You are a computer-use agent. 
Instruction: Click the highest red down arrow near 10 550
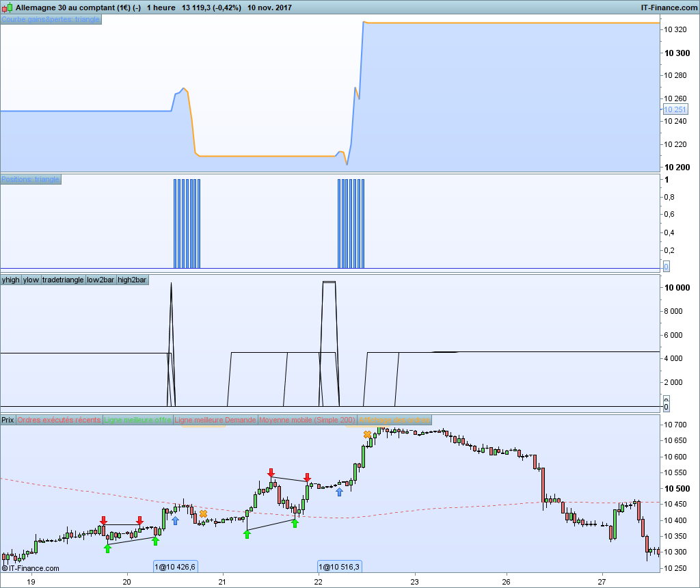[271, 473]
